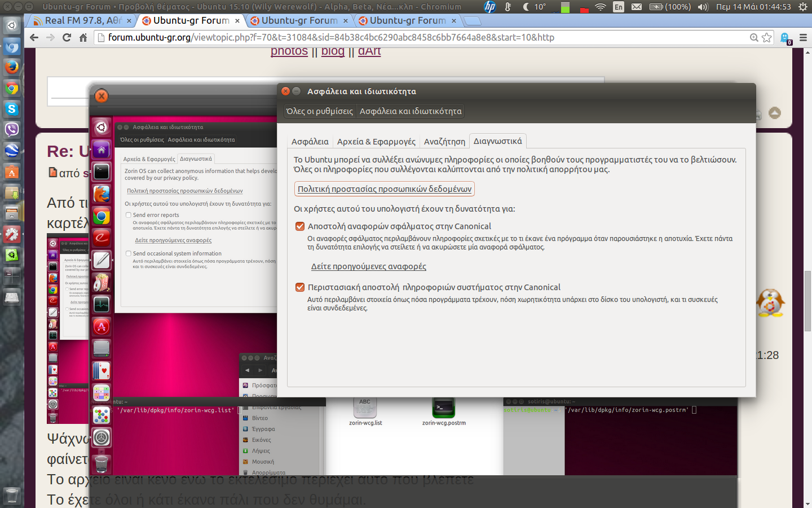The height and width of the screenshot is (508, 812).
Task: Click the URL address bar field
Action: 395,37
